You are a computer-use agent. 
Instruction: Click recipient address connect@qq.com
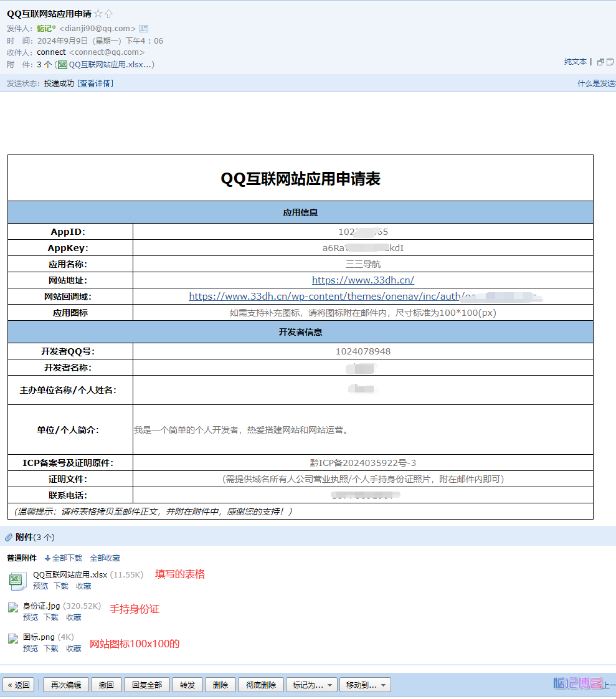(x=107, y=52)
